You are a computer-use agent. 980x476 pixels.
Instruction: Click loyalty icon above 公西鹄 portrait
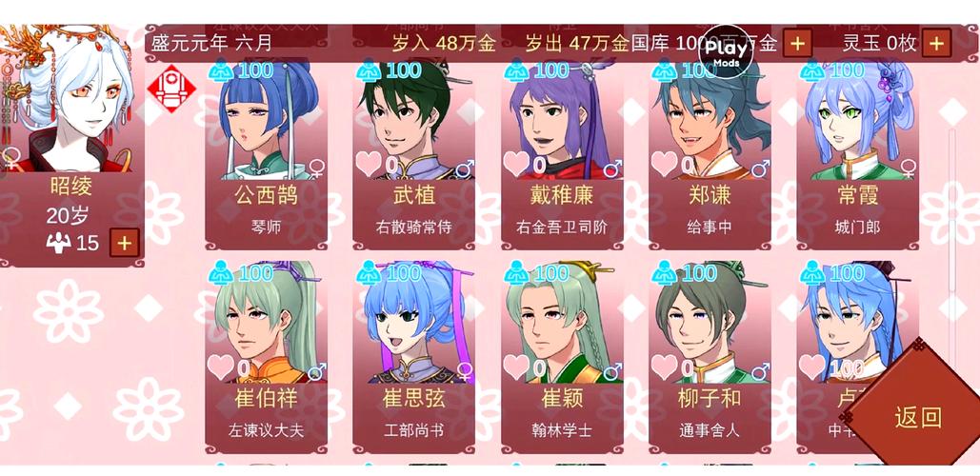[221, 70]
